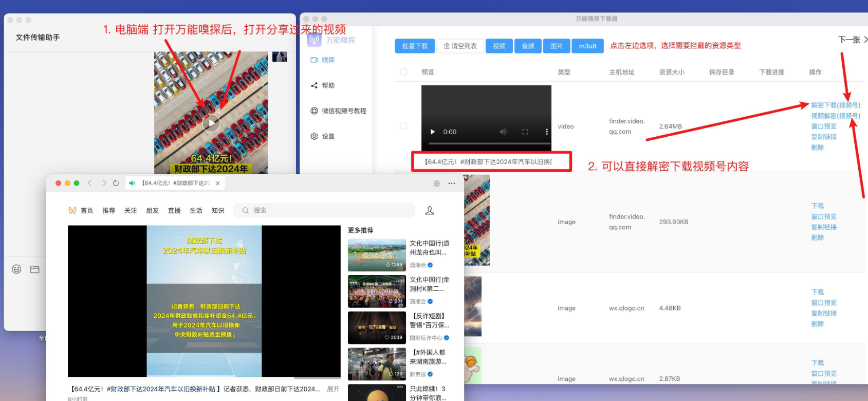Open the 生活 tab
The height and width of the screenshot is (401, 868).
[x=196, y=211]
